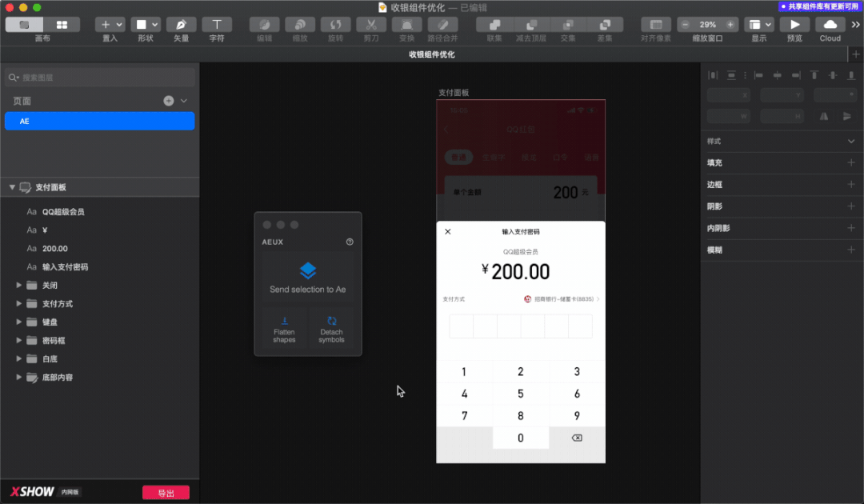
Task: Click the X position input field
Action: 729,95
